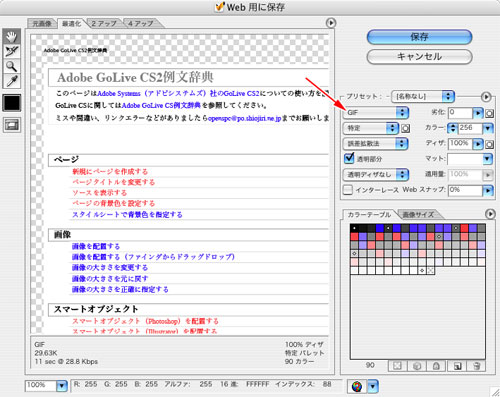The image size is (500, 397).
Task: Switch to the 元画像 tab
Action: 42,23
